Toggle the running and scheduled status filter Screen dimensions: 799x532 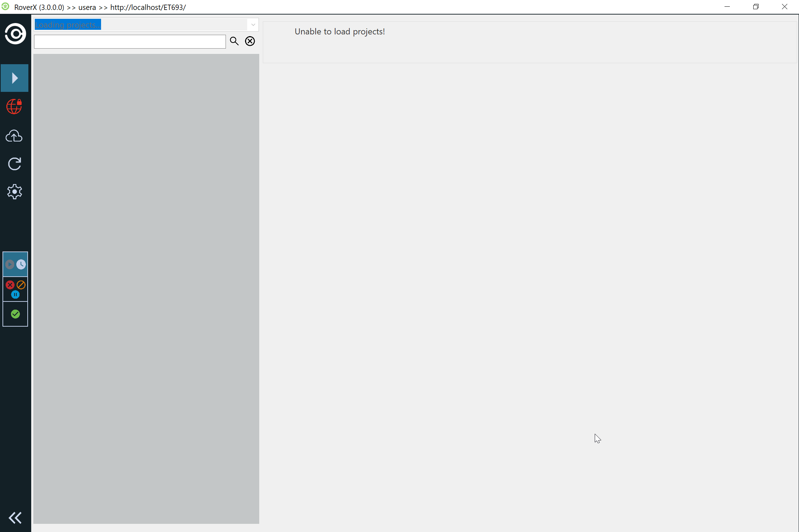pos(15,264)
